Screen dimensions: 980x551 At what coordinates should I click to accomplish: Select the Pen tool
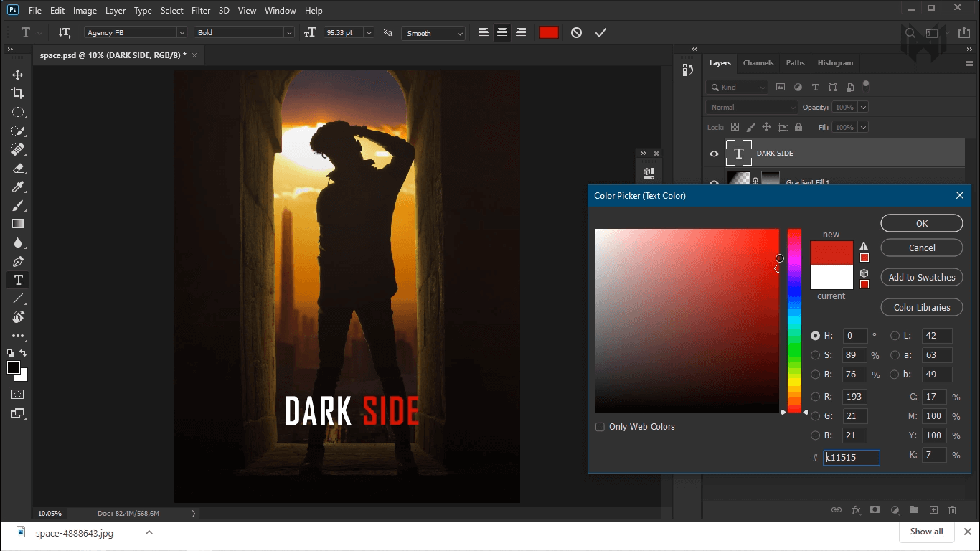coord(18,261)
